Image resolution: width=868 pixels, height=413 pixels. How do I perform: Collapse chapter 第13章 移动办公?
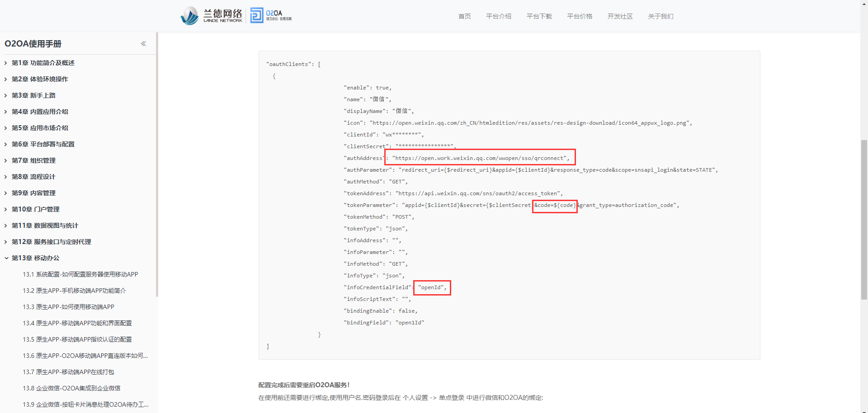(6, 258)
